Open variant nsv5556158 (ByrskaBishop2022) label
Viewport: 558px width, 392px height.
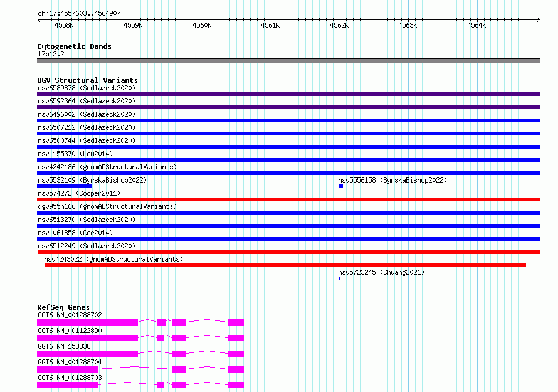(x=392, y=180)
